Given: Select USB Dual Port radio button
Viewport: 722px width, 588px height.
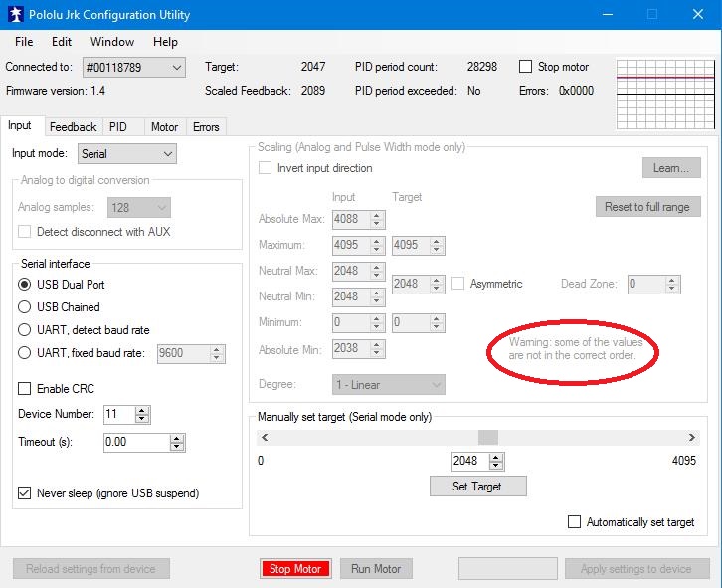Looking at the screenshot, I should coord(25,285).
